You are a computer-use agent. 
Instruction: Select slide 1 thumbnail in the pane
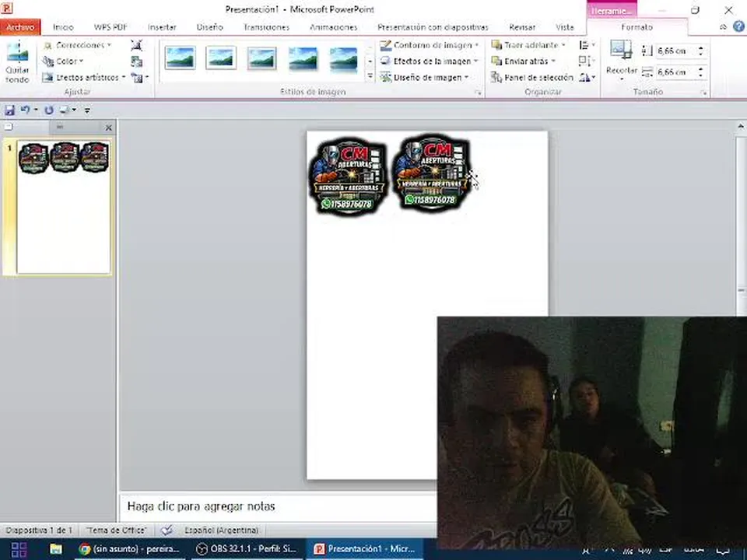(x=64, y=207)
